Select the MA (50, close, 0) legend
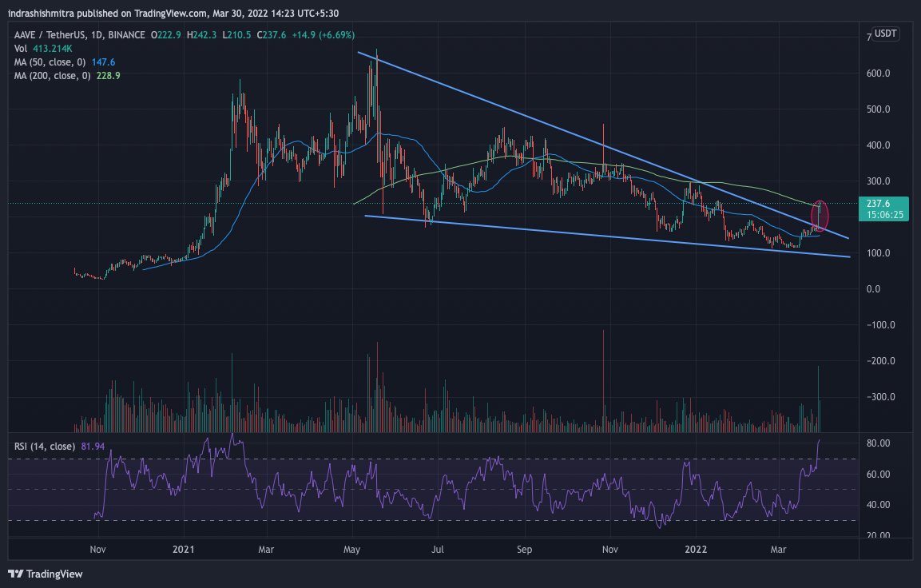The width and height of the screenshot is (921, 588). coord(49,62)
